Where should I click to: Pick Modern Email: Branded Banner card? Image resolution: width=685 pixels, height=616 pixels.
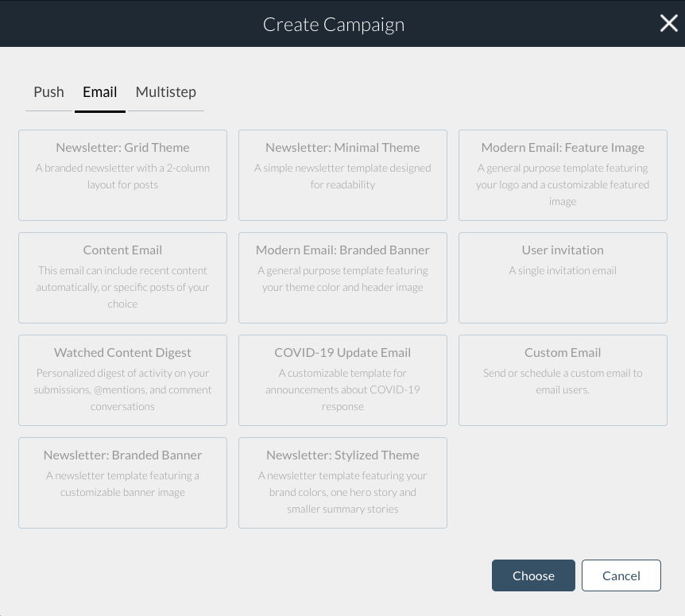343,278
